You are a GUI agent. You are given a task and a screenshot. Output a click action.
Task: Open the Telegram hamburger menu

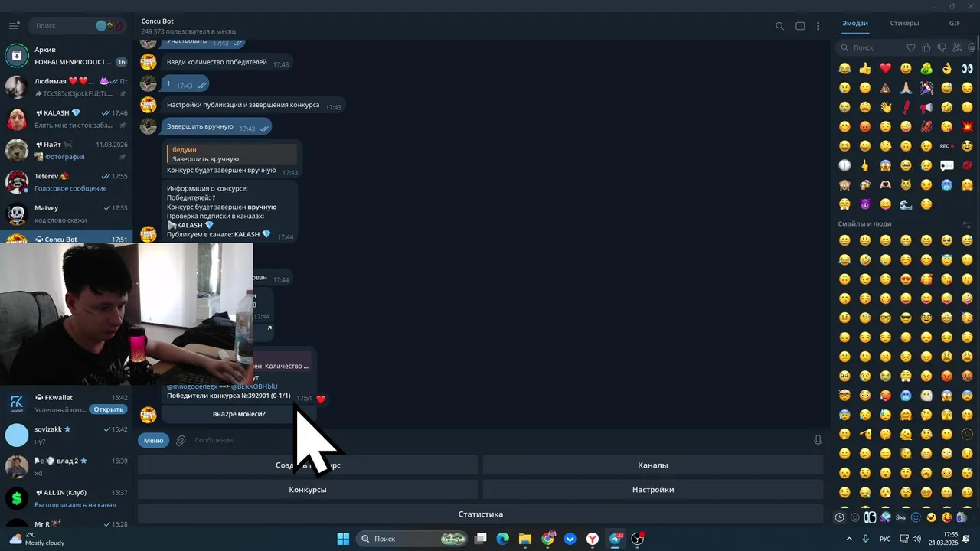click(x=14, y=25)
